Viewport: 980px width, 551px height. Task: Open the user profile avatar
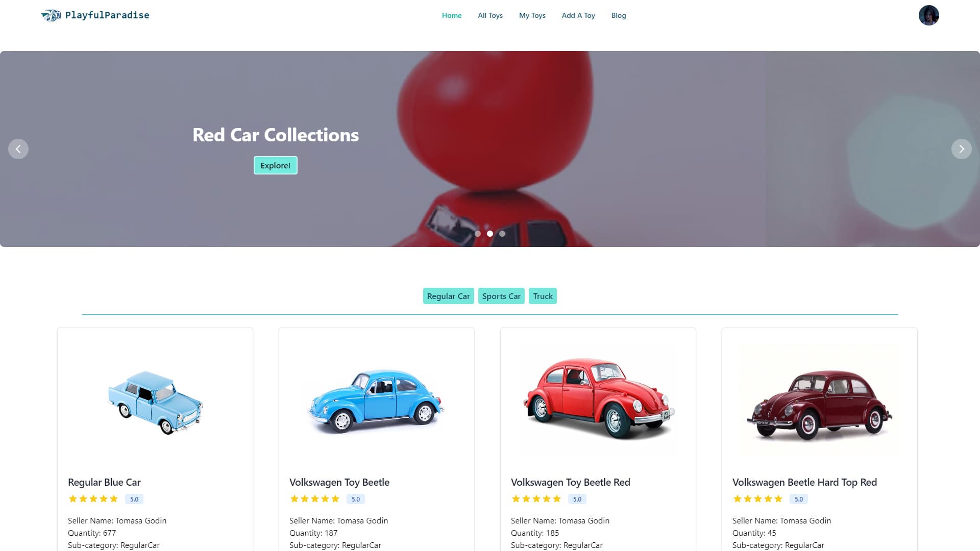tap(928, 15)
